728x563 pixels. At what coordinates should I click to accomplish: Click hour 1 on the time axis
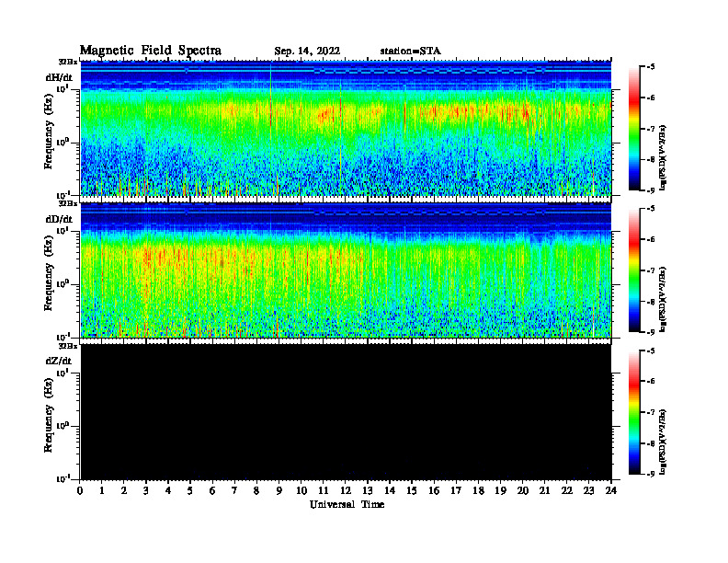[x=102, y=491]
